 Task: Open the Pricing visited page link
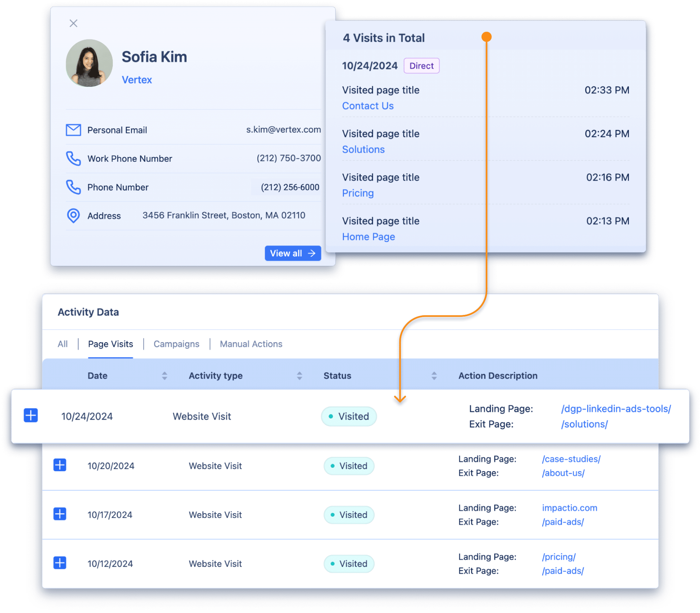point(358,193)
